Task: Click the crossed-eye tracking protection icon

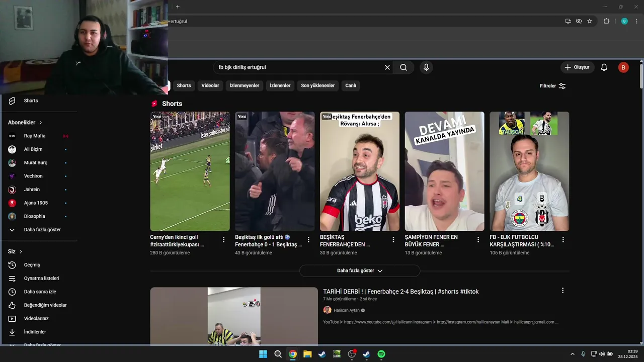Action: [x=579, y=21]
